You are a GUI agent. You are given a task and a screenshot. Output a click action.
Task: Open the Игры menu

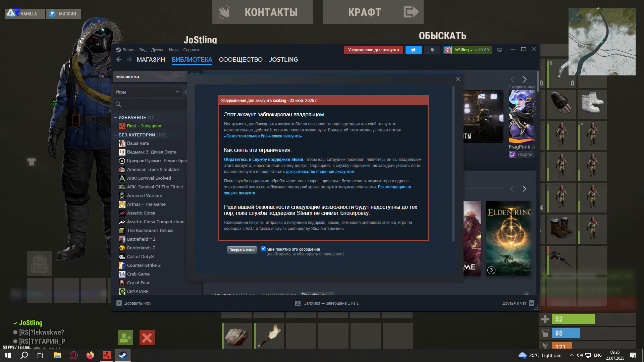point(174,50)
